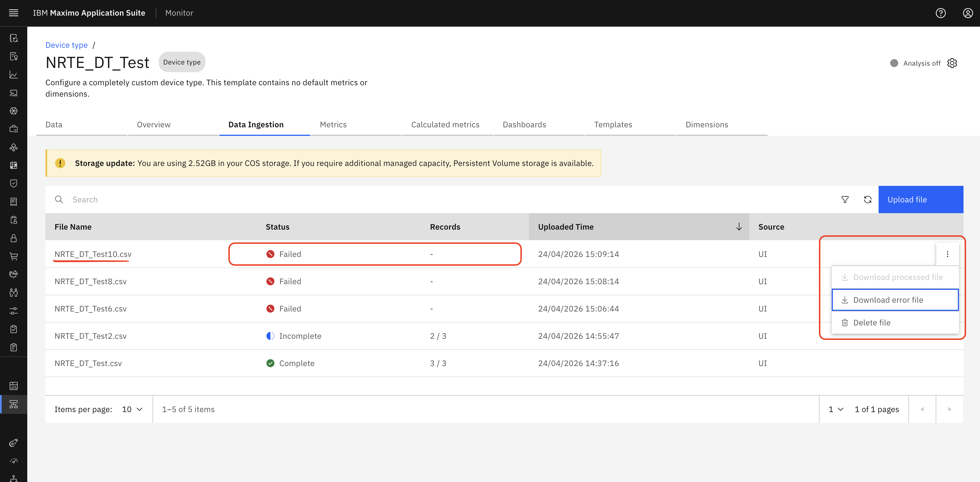Screen dimensions: 980x482
Task: Click the laptop inspect sidebar icon
Action: 14,93
